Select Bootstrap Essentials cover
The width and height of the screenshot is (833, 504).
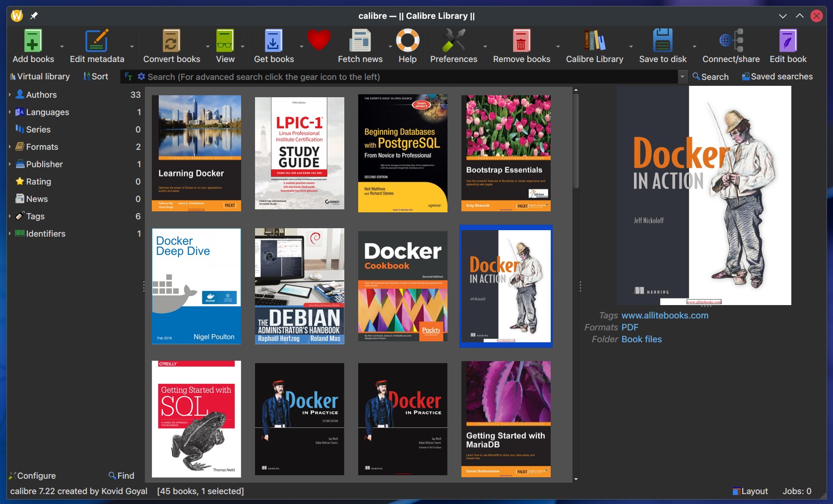tap(506, 153)
